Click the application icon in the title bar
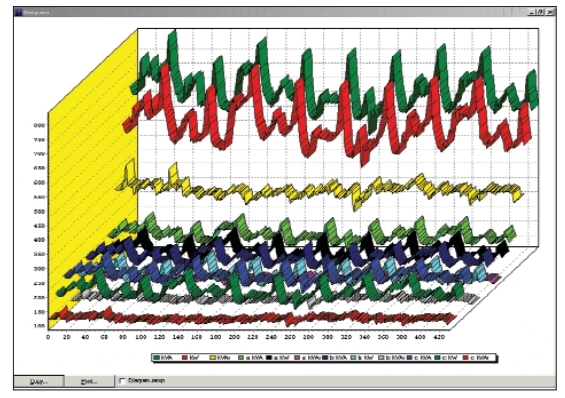This screenshot has height=398, width=565. (18, 12)
